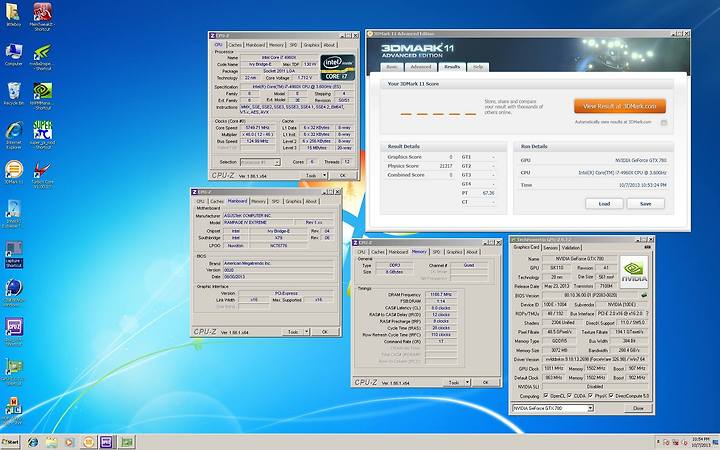720x450 pixels.
Task: Open the yellow folder desktop icon at top
Action: 13,14
